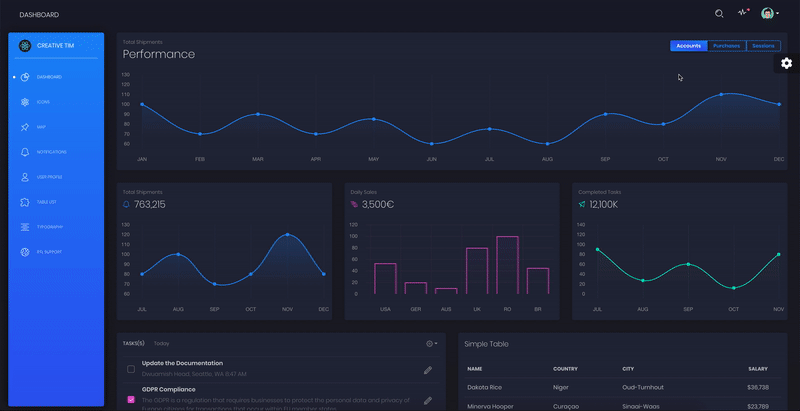This screenshot has width=800, height=411.
Task: Click the NOV point in Total Shipments chart
Action: pyautogui.click(x=288, y=235)
